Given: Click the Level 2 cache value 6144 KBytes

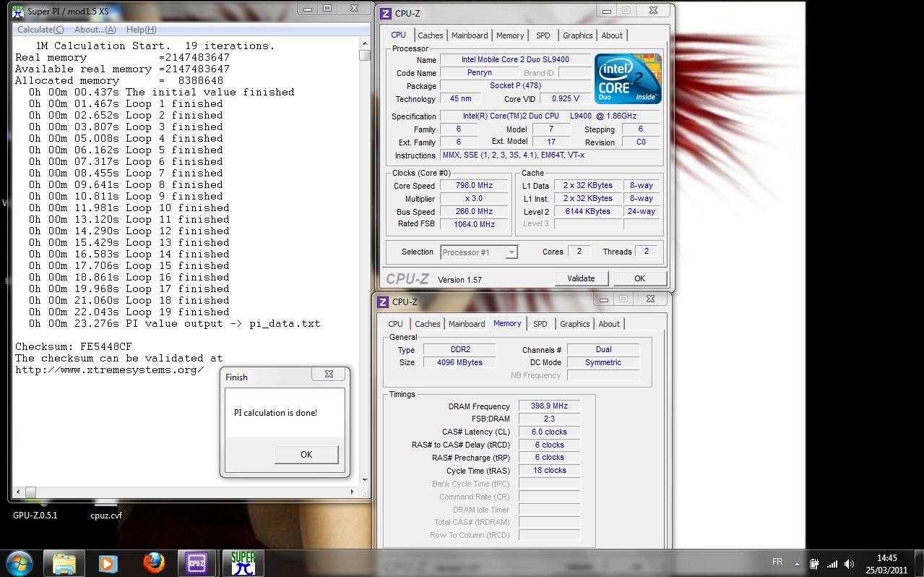Looking at the screenshot, I should pyautogui.click(x=587, y=212).
